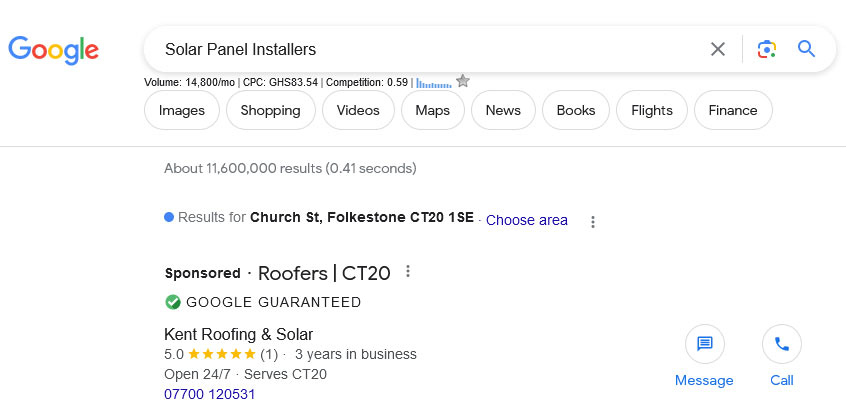Switch to the Maps filter
846x408 pixels.
coord(433,110)
